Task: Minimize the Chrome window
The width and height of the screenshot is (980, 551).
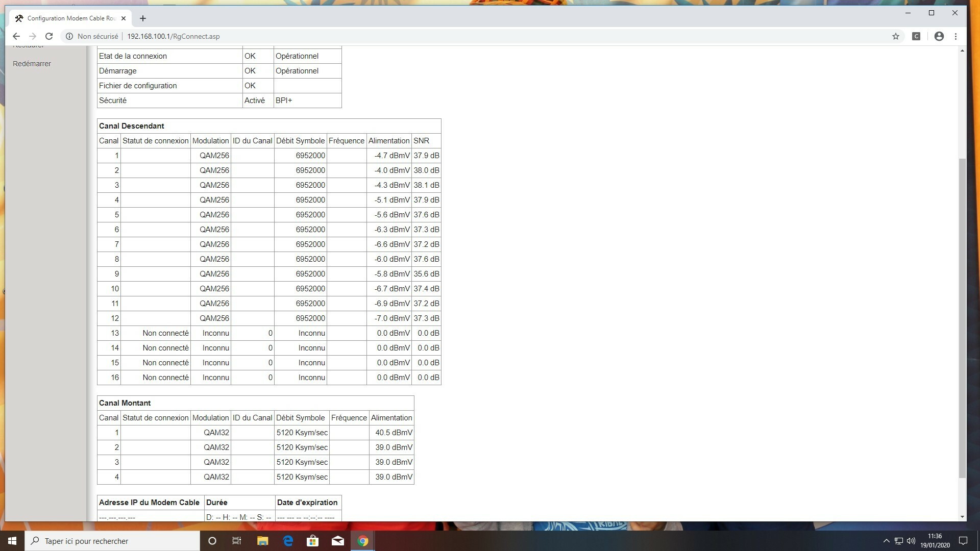Action: click(x=908, y=13)
